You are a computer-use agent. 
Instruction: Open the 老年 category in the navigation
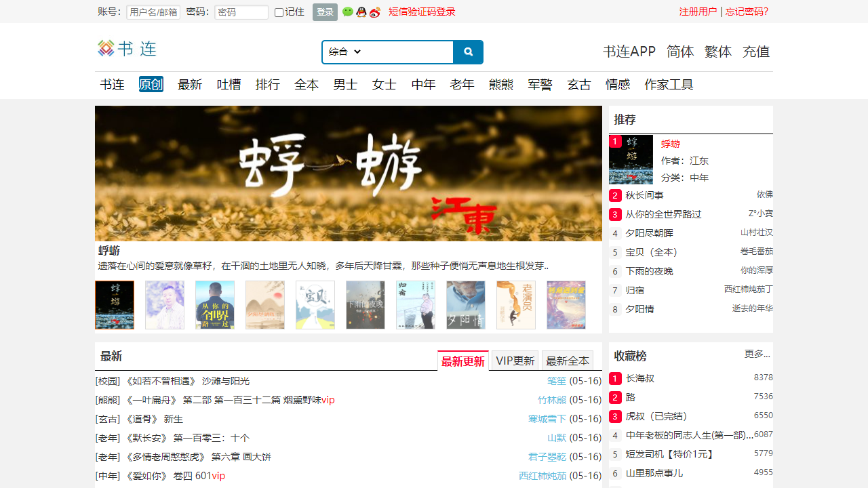click(462, 85)
